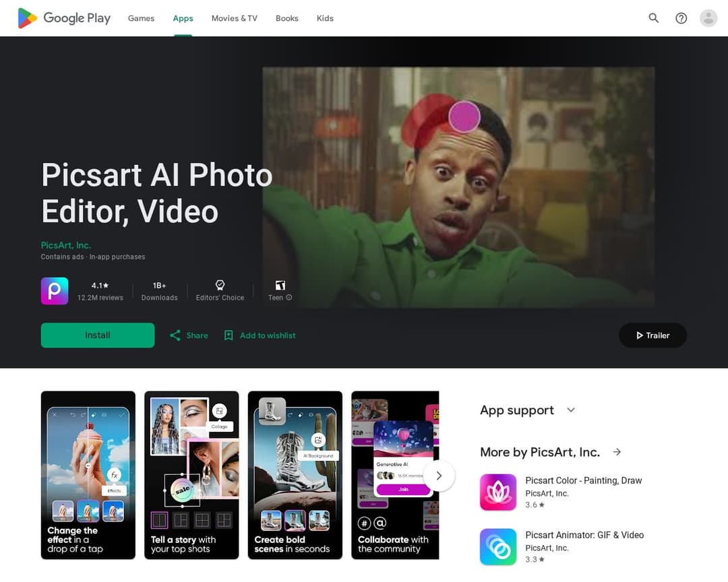Click 'Contains ads · In-app purchases' text
728x582 pixels.
click(93, 257)
